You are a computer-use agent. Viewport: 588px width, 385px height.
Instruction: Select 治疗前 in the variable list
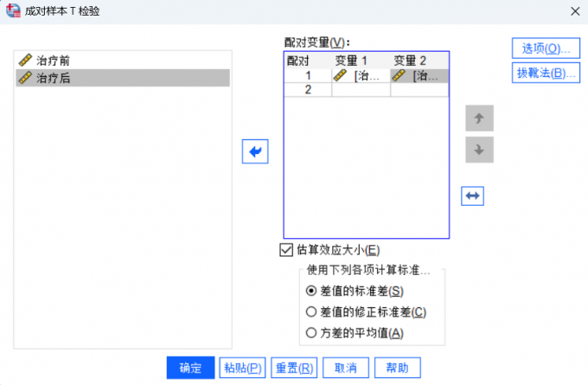(123, 60)
